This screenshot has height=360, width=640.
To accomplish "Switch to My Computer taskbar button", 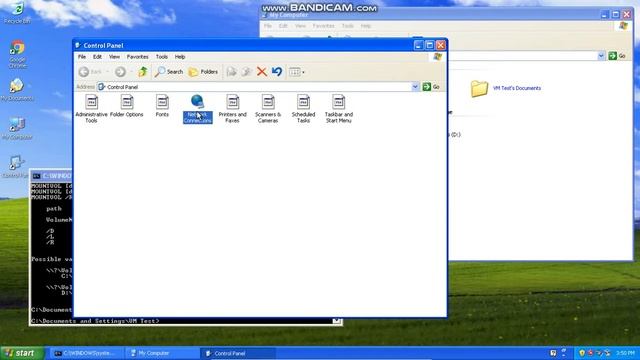I will pyautogui.click(x=162, y=353).
